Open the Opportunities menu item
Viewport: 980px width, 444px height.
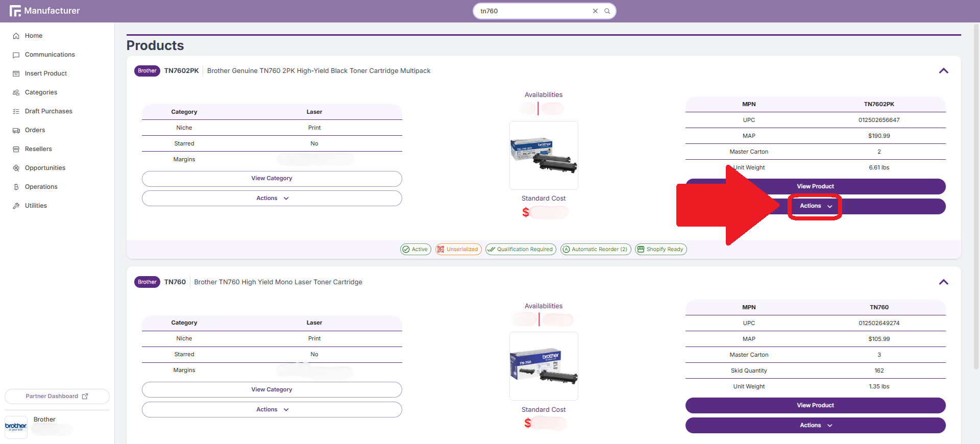[45, 168]
